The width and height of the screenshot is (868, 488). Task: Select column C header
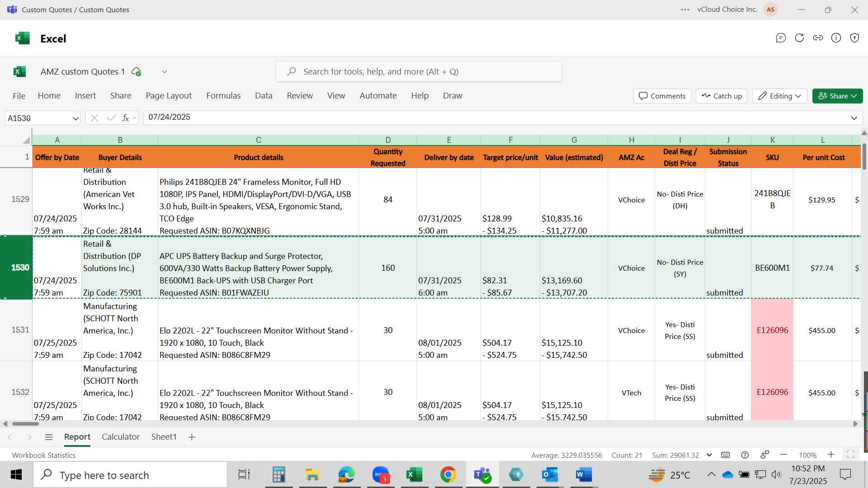259,140
